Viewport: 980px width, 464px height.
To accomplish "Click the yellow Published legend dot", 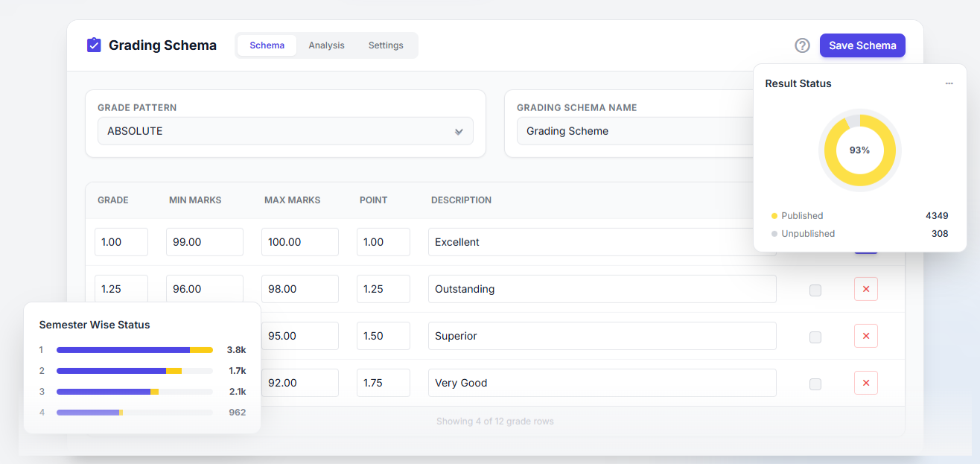I will point(774,216).
